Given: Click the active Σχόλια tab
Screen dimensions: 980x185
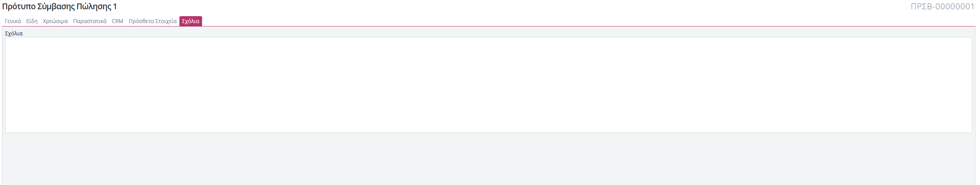Looking at the screenshot, I should pos(191,21).
